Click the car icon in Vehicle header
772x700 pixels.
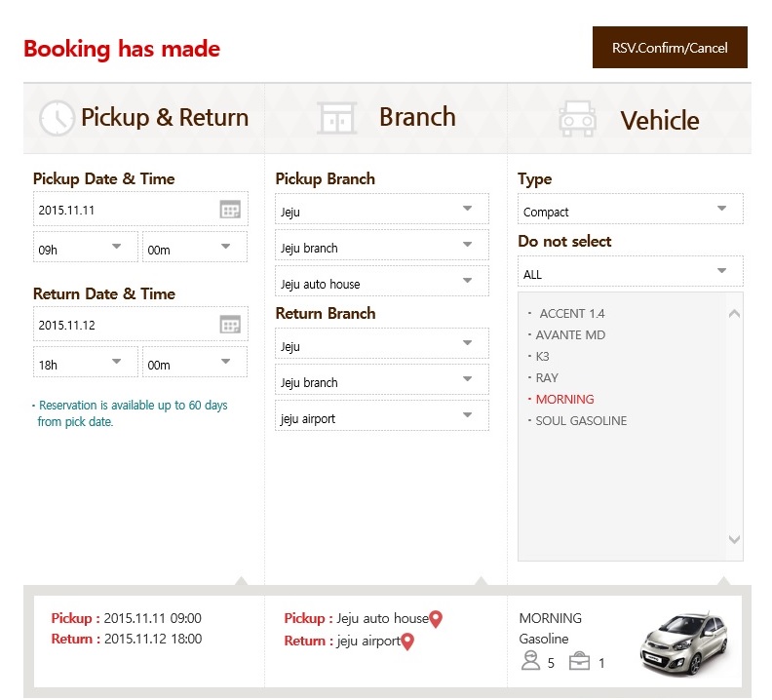click(577, 120)
